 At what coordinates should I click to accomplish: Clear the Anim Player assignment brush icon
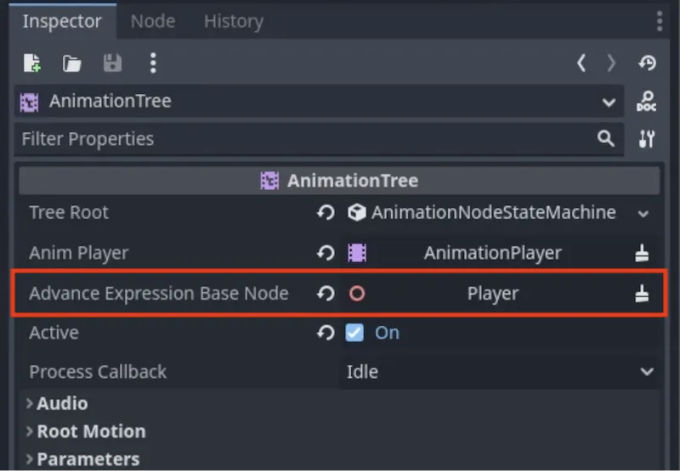coord(642,253)
